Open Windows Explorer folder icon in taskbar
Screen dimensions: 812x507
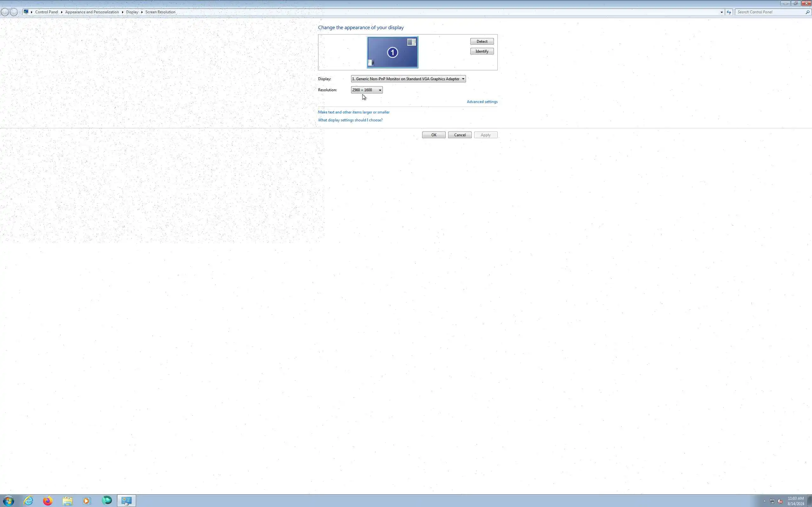coord(68,501)
